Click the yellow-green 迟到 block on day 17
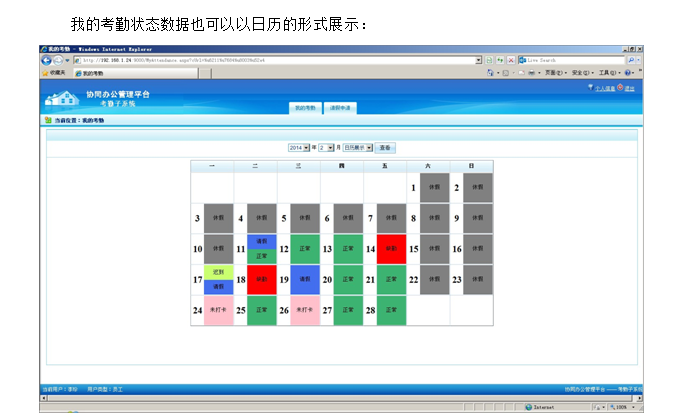The height and width of the screenshot is (418, 690). pos(218,272)
